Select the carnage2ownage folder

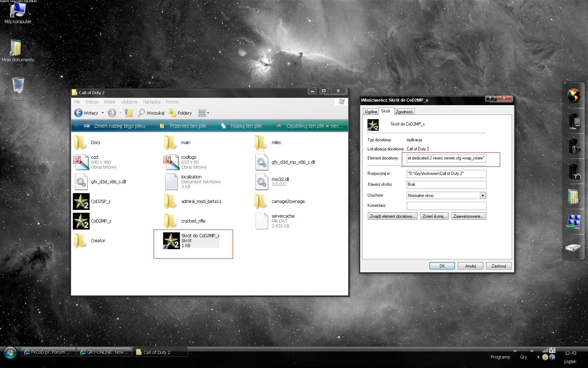coord(280,202)
